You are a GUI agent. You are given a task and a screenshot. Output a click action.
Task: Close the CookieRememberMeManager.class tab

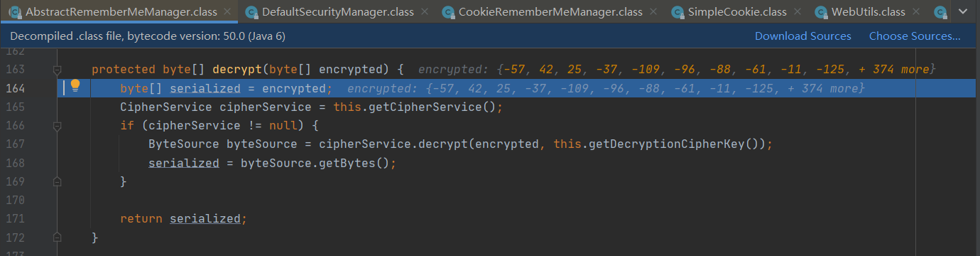[x=653, y=13]
